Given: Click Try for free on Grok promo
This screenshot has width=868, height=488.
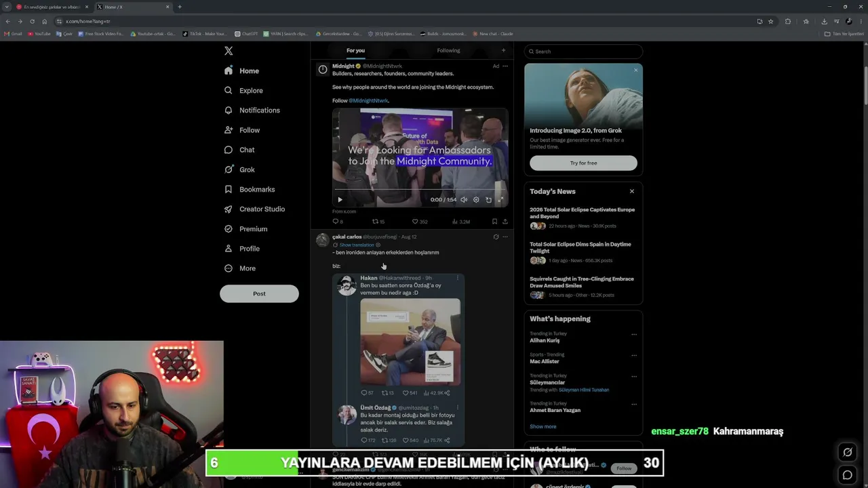Looking at the screenshot, I should pyautogui.click(x=583, y=163).
